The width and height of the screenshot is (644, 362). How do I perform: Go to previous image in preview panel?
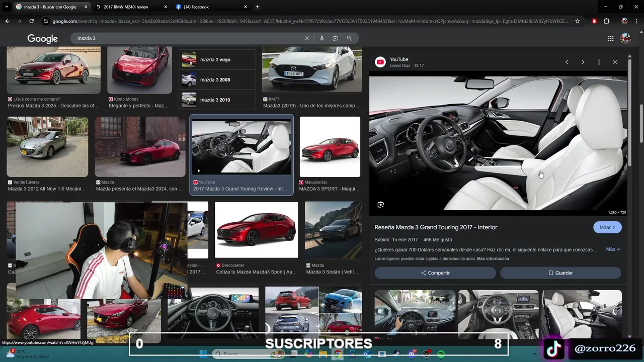pos(567,62)
